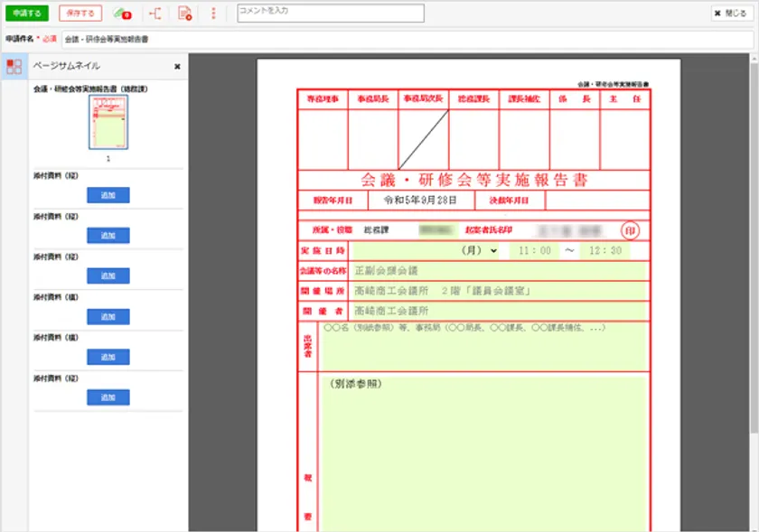Click into the コメントを入力 comment field

(x=330, y=14)
